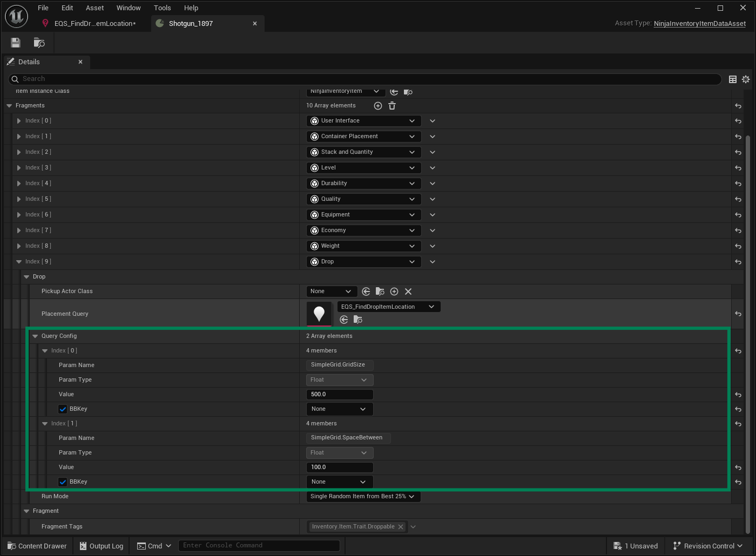Open the Run Mode dropdown
The height and width of the screenshot is (556, 756).
coord(362,497)
